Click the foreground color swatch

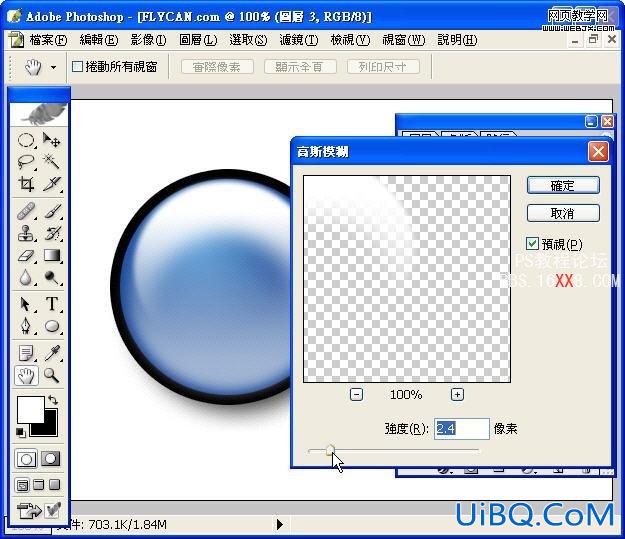coord(30,409)
